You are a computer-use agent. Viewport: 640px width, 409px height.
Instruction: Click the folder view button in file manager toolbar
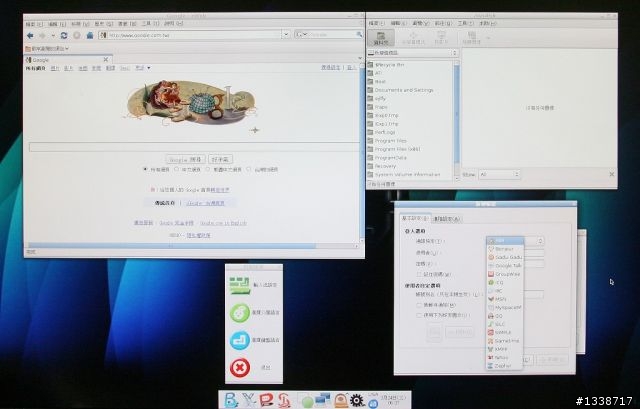click(x=381, y=38)
